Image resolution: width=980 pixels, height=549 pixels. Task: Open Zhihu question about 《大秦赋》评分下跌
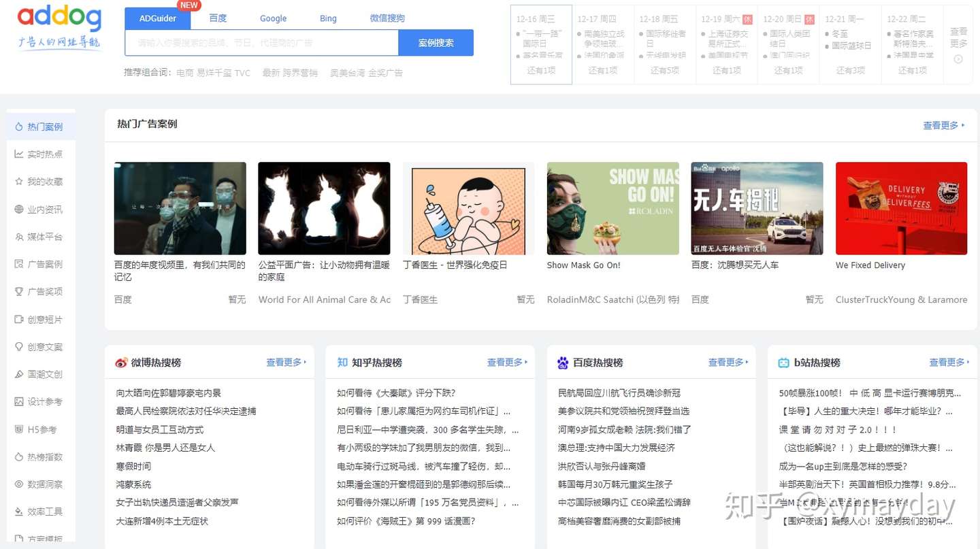pos(396,393)
